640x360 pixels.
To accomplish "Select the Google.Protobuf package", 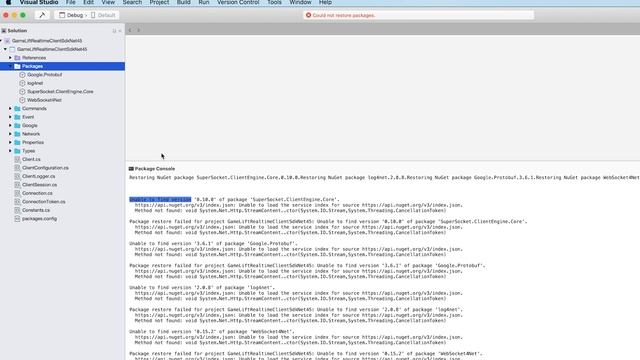I will coord(44,75).
